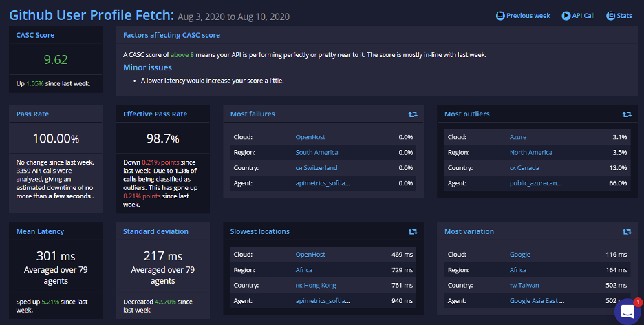Viewport: 644px width, 325px height.
Task: Click the Most failures panel title
Action: click(x=253, y=114)
